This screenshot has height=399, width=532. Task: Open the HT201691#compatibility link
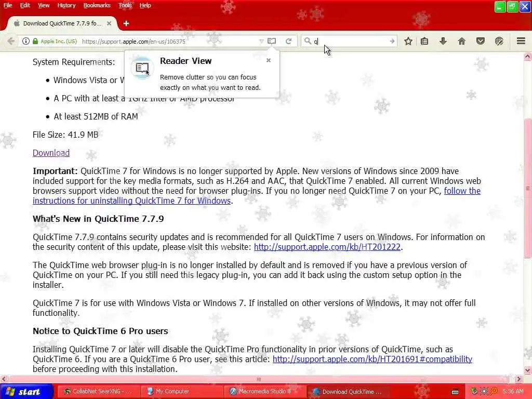[372, 360]
